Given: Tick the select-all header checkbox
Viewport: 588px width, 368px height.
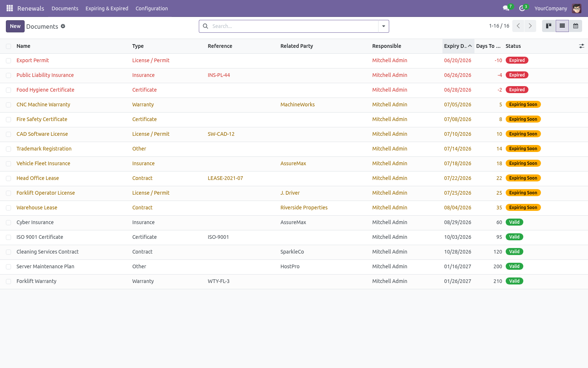Looking at the screenshot, I should coord(8,46).
